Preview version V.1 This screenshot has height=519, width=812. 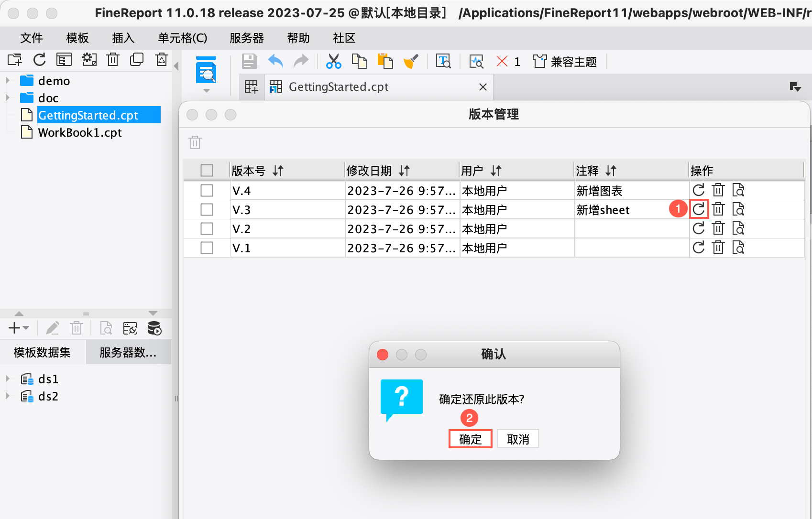[x=738, y=248]
